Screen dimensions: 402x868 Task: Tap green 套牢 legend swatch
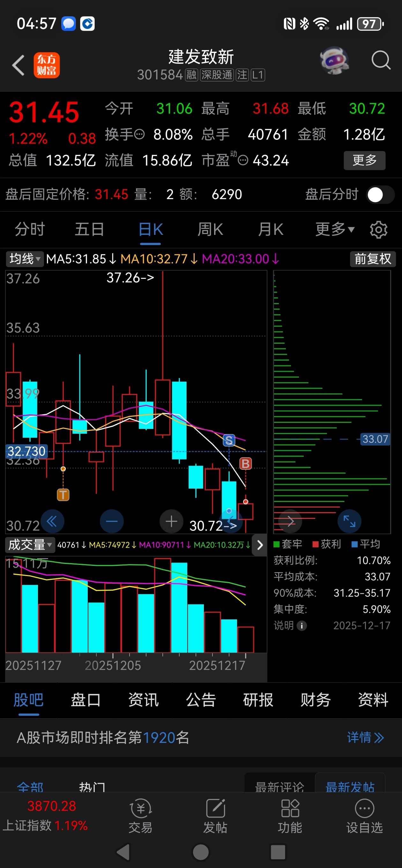click(x=277, y=544)
